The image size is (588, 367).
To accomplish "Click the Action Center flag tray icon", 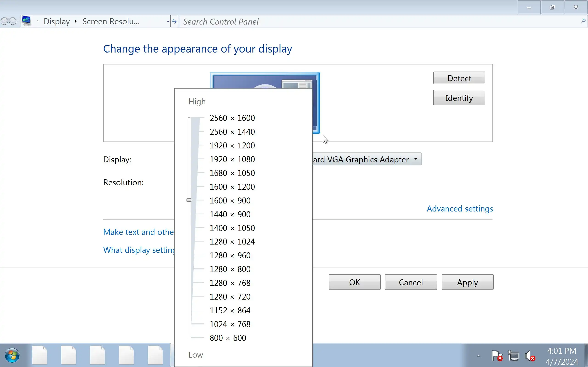I will pyautogui.click(x=497, y=356).
